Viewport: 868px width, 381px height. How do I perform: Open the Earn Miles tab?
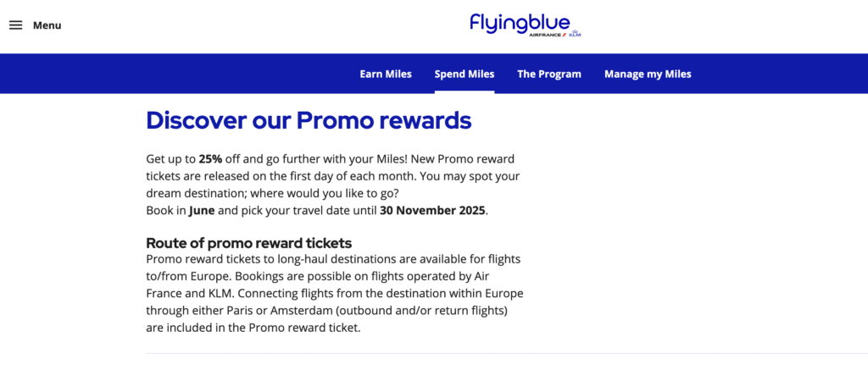point(386,75)
